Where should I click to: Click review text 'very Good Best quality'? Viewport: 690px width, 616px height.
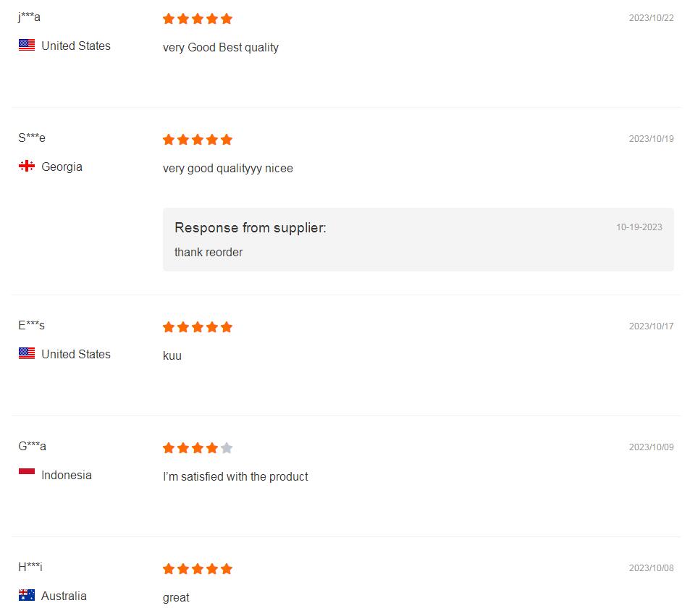tap(221, 48)
